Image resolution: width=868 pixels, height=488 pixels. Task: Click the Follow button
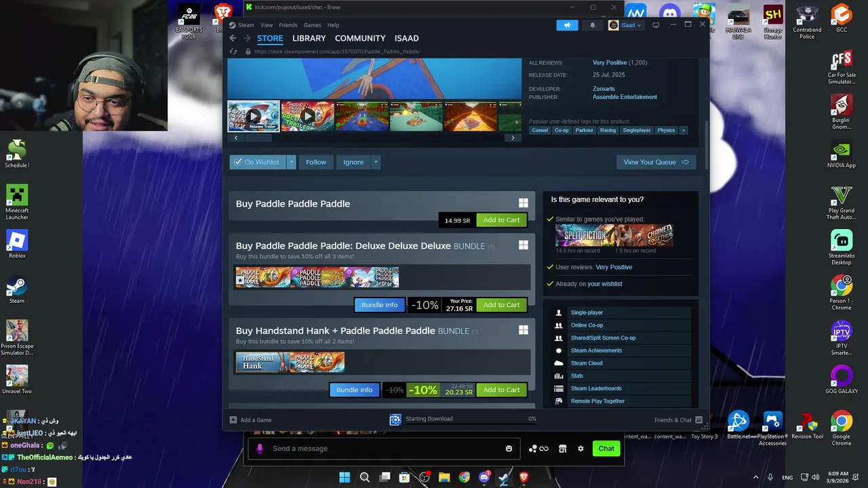click(316, 162)
